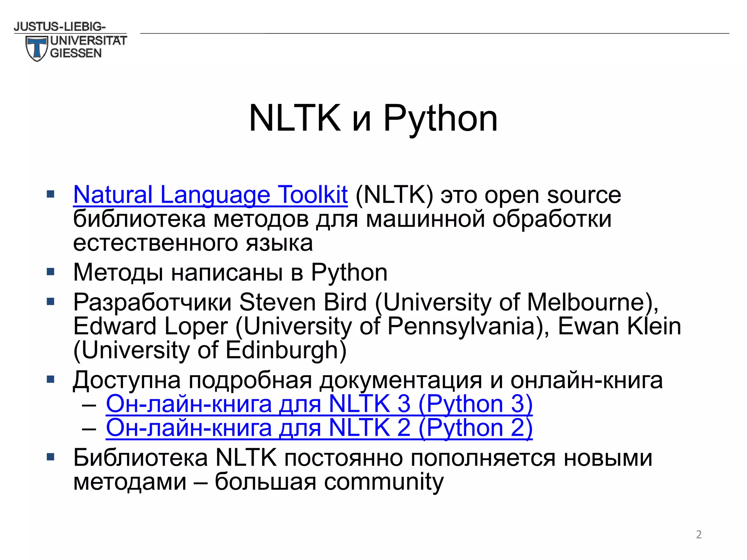Click the bullet marker before 'Natural Language Toolkit'
The width and height of the screenshot is (747, 560).
pos(51,194)
